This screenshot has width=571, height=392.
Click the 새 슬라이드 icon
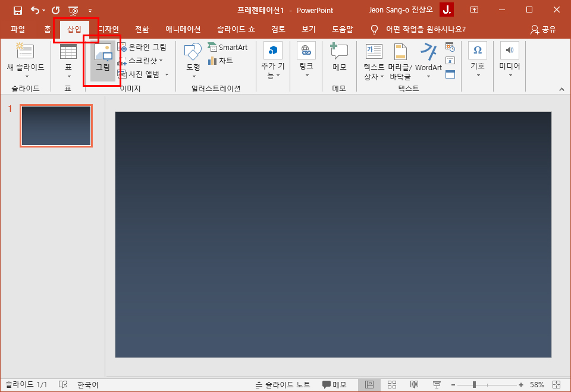click(x=25, y=51)
